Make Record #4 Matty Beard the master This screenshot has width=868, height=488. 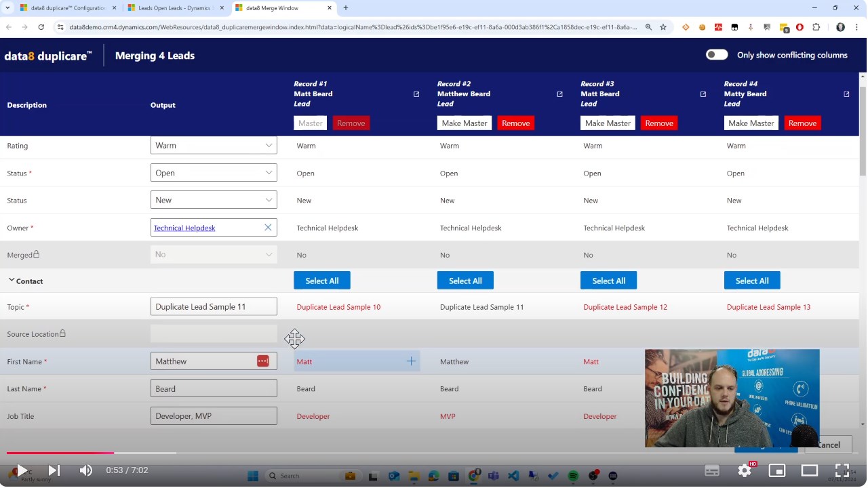tap(751, 123)
